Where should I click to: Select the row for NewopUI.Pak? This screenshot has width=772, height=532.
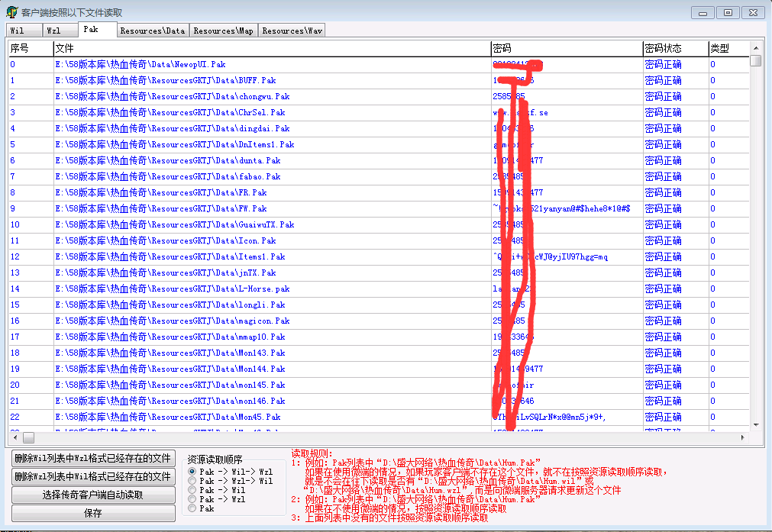(x=379, y=64)
